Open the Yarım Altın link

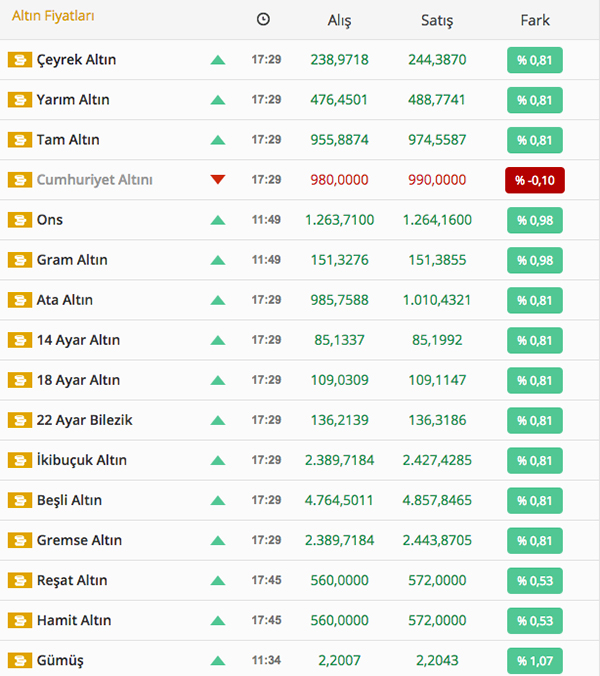click(x=73, y=100)
